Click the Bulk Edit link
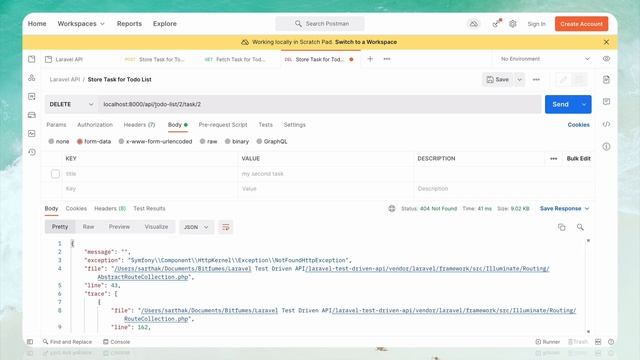The height and width of the screenshot is (360, 640). pos(578,158)
